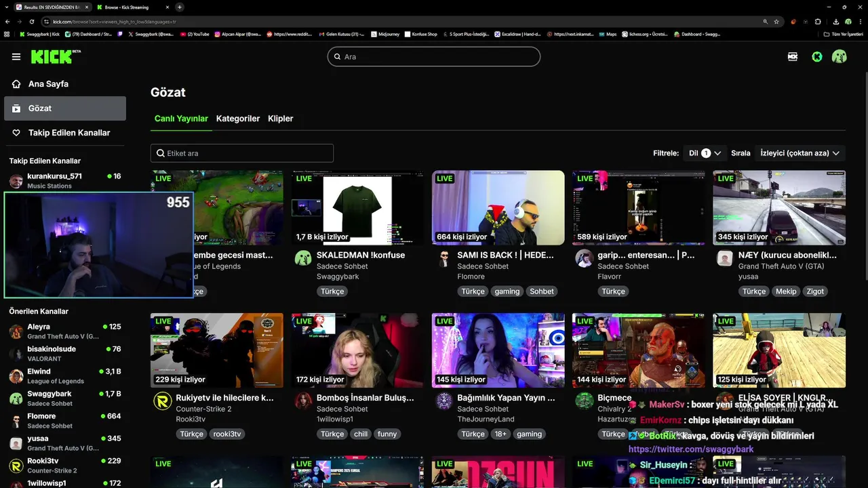
Task: Click the search magnifier in the Ara box
Action: click(336, 57)
